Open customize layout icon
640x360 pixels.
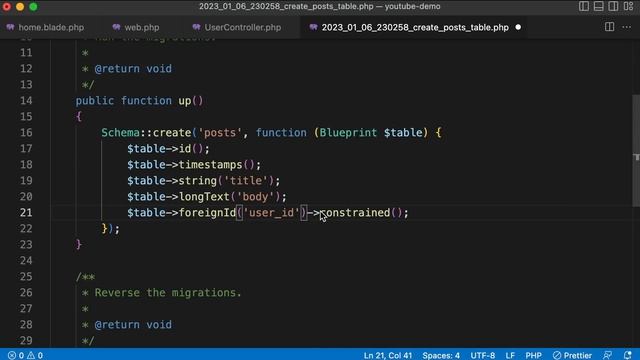[x=628, y=6]
